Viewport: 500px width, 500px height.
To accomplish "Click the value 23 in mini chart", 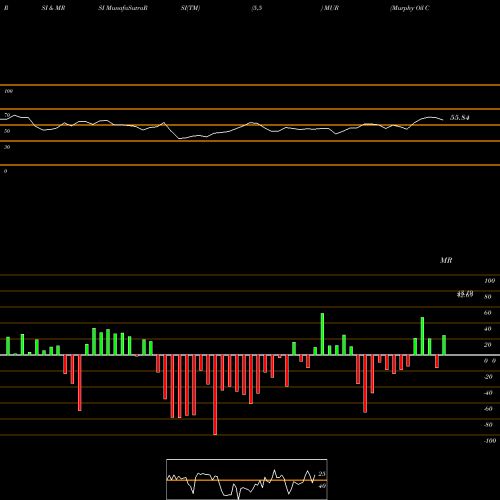I will tap(322, 474).
